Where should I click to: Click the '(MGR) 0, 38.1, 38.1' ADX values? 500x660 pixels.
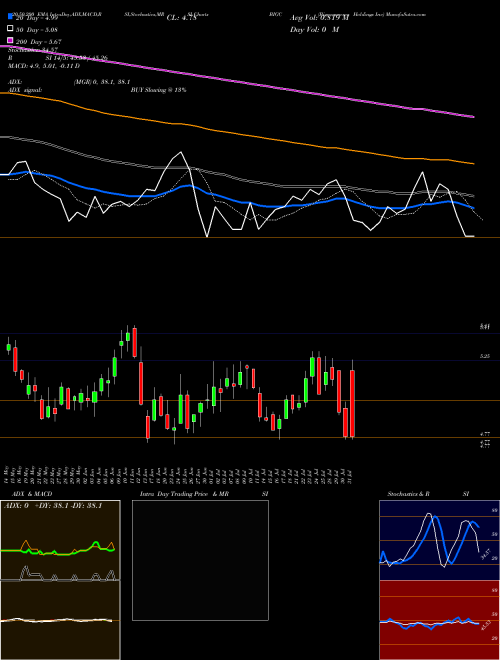click(102, 82)
